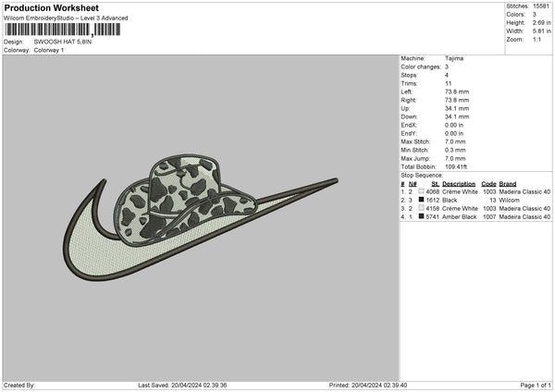Click the Total Bobbin value 109.41ft
The image size is (555, 392).
pos(456,166)
